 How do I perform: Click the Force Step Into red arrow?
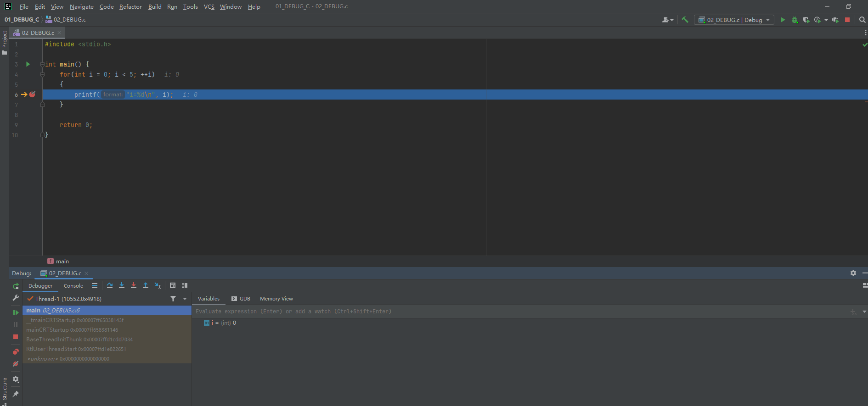[134, 285]
